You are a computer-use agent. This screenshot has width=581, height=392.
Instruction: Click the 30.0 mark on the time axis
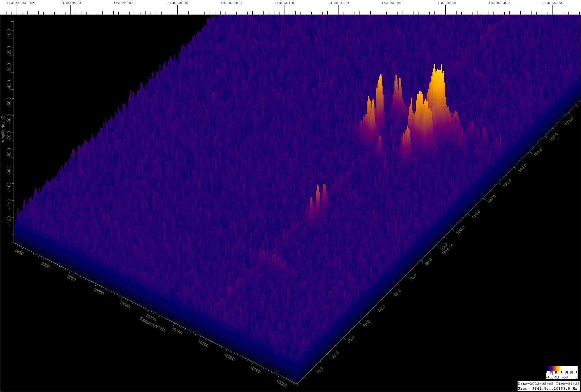point(351,339)
